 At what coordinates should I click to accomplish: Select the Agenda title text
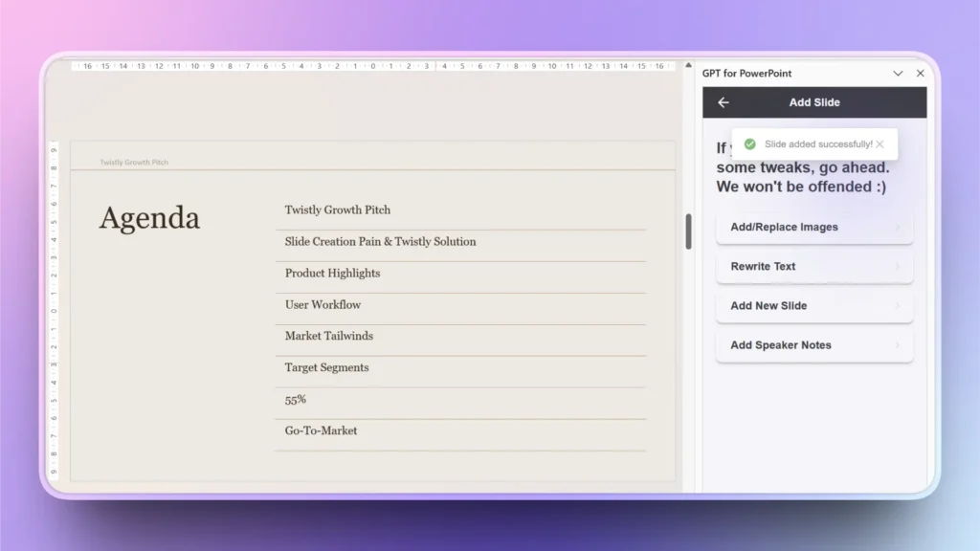[149, 218]
